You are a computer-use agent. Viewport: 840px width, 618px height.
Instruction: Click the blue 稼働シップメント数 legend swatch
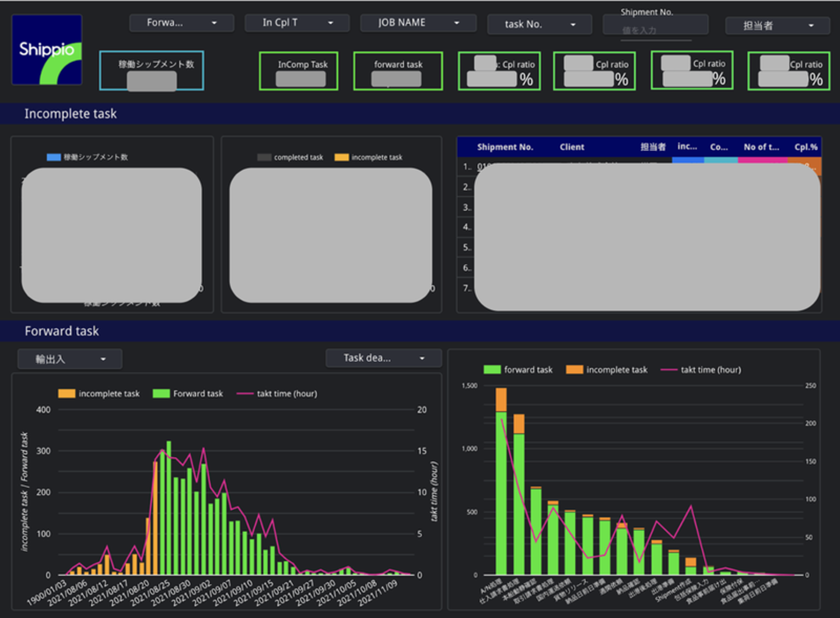(54, 157)
